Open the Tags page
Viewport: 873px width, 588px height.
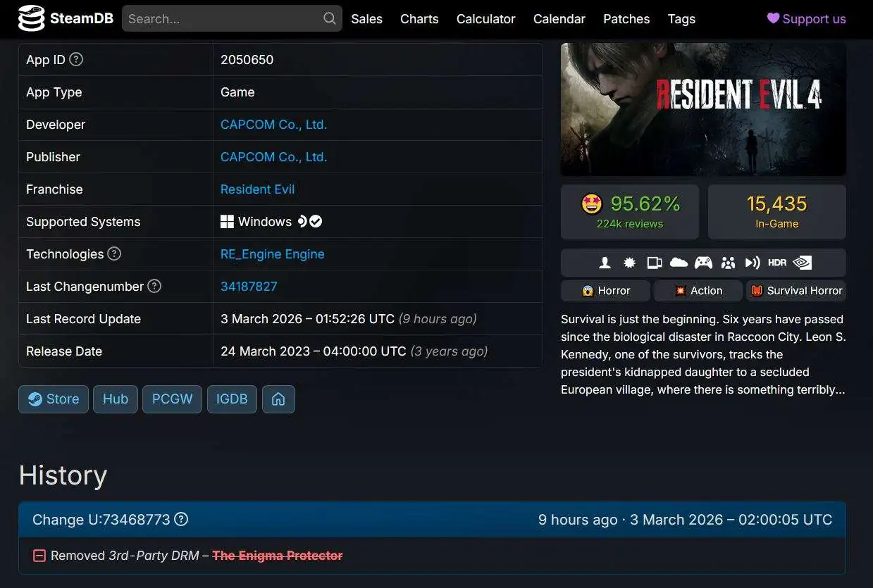click(x=681, y=19)
